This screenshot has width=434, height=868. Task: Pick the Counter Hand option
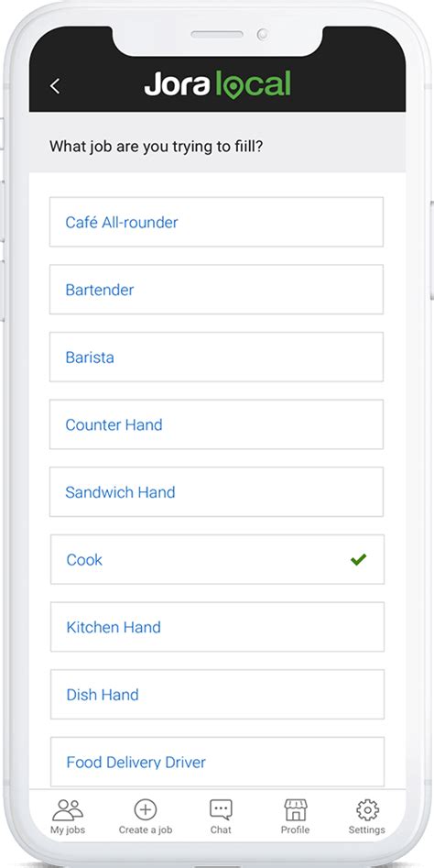[x=216, y=424]
